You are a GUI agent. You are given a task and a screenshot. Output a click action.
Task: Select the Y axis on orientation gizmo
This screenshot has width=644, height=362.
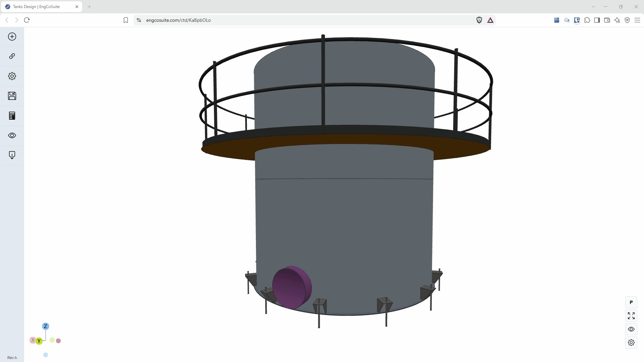pos(39,341)
